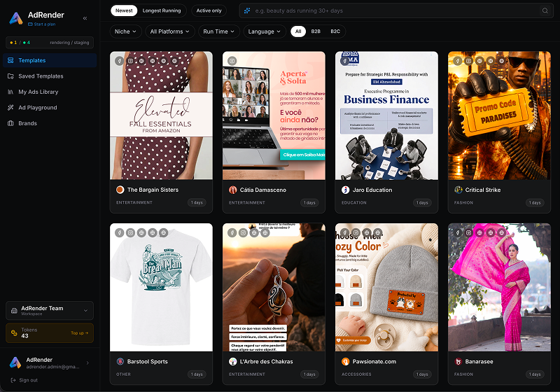
Task: Click the Jaro Education brand avatar
Action: [x=345, y=190]
